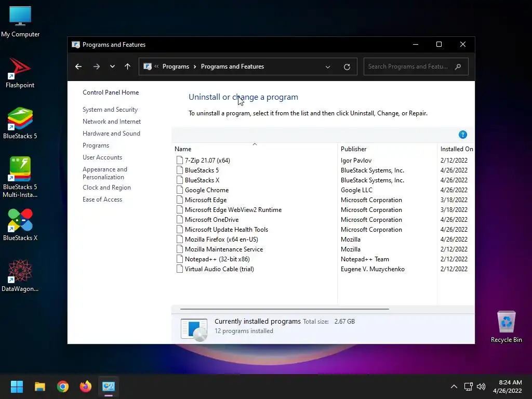Open the Flashpoint desktop shortcut
Image resolution: width=532 pixels, height=399 pixels.
click(x=20, y=73)
